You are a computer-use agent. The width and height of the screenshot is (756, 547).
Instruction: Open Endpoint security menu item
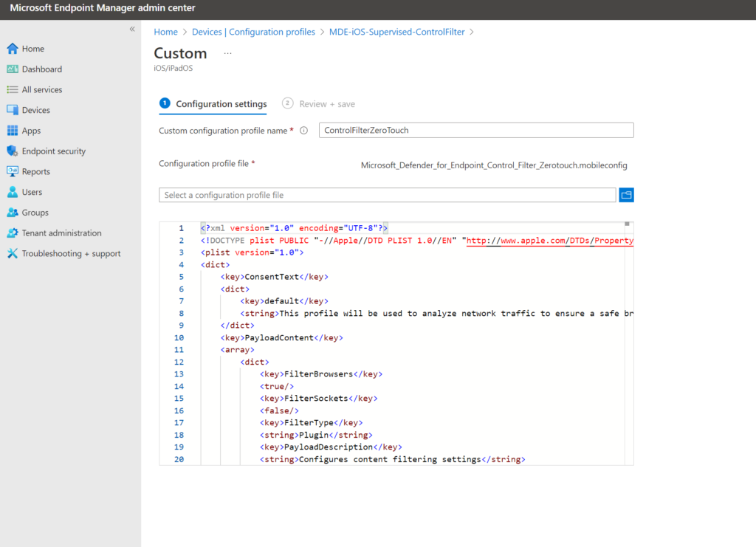click(x=53, y=151)
